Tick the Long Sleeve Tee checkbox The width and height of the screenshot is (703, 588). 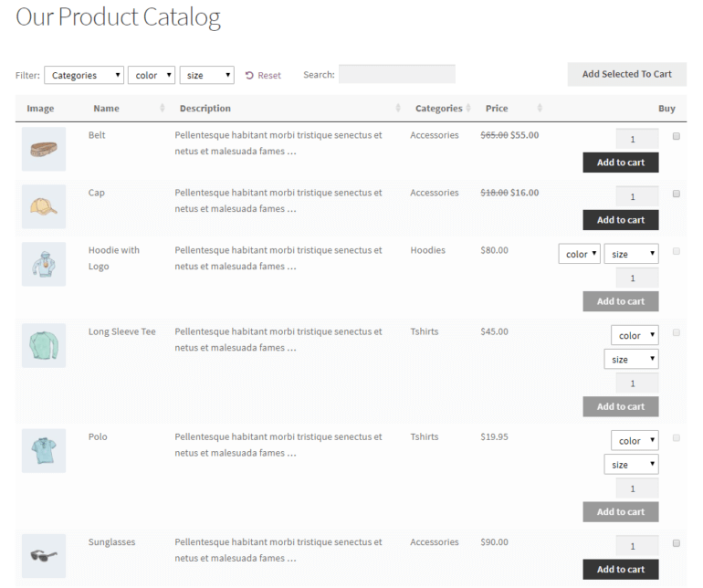coord(677,332)
